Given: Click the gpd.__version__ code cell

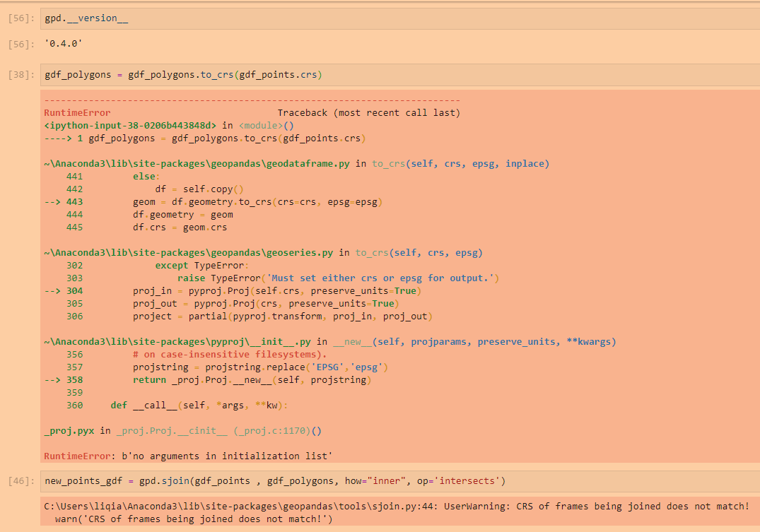Looking at the screenshot, I should (400, 18).
